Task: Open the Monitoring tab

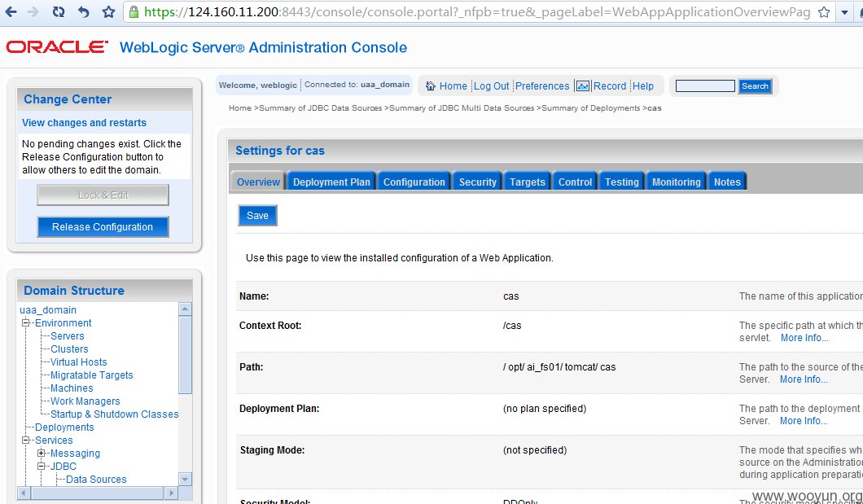Action: tap(676, 182)
